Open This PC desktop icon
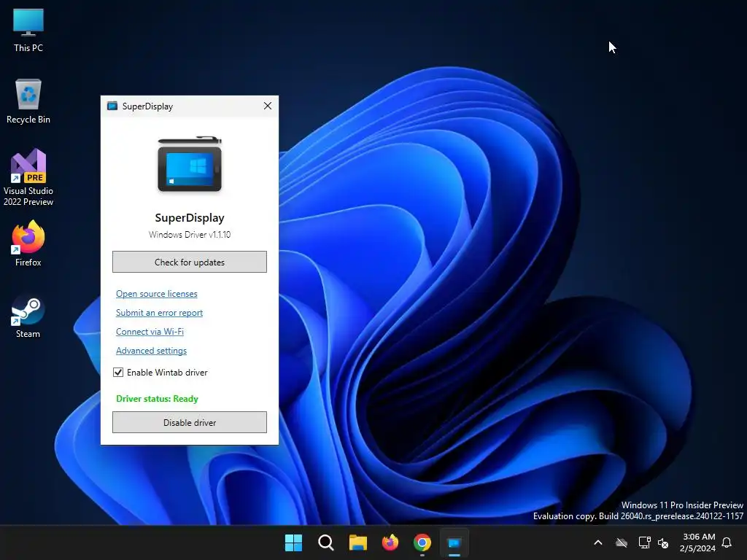 28,31
